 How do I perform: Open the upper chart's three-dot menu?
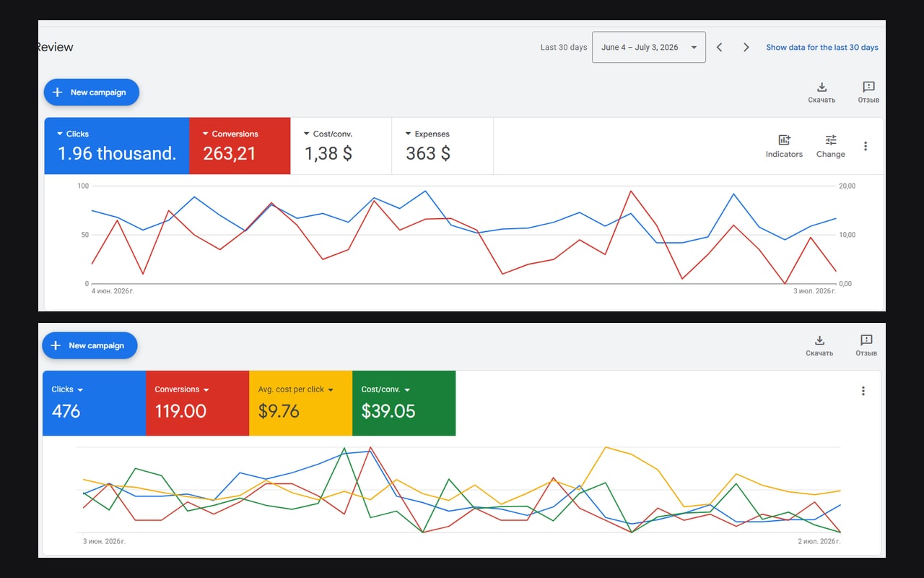tap(866, 146)
